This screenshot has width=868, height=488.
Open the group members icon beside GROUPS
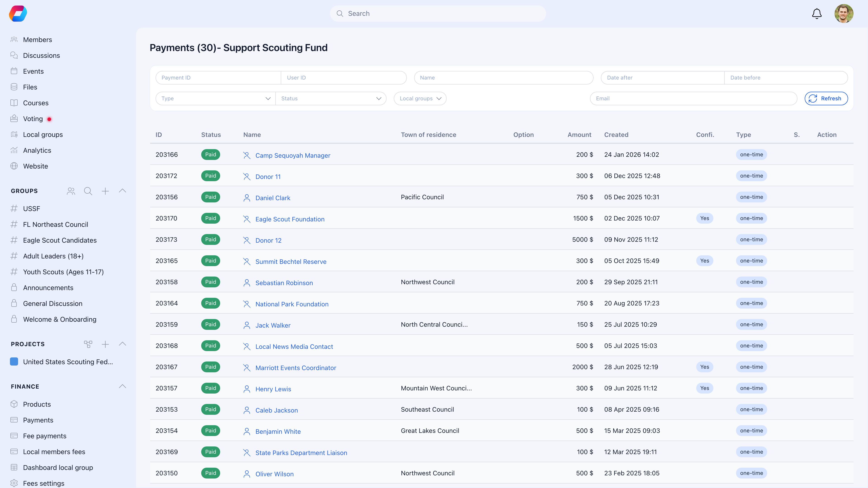tap(71, 191)
